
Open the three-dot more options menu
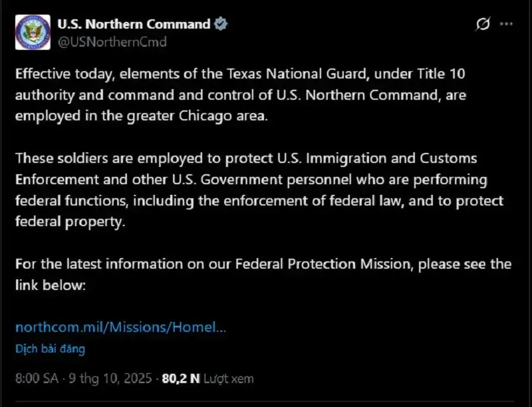pyautogui.click(x=507, y=25)
